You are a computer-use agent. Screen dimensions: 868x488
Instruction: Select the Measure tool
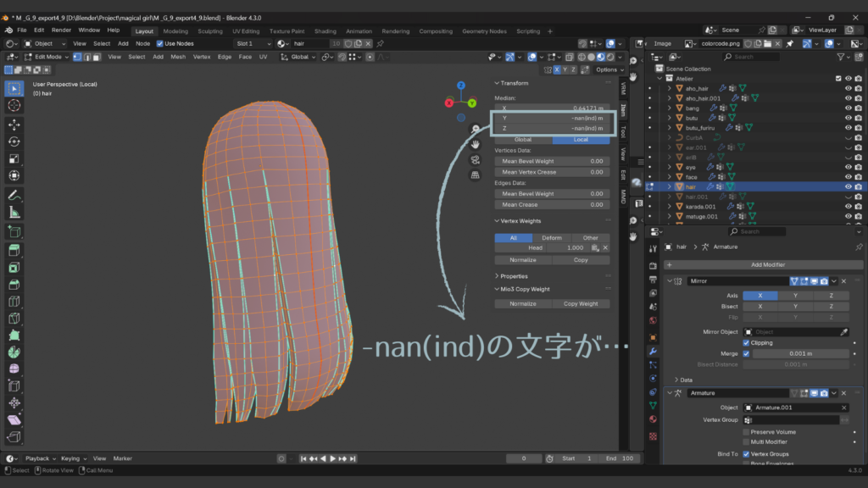pyautogui.click(x=14, y=213)
